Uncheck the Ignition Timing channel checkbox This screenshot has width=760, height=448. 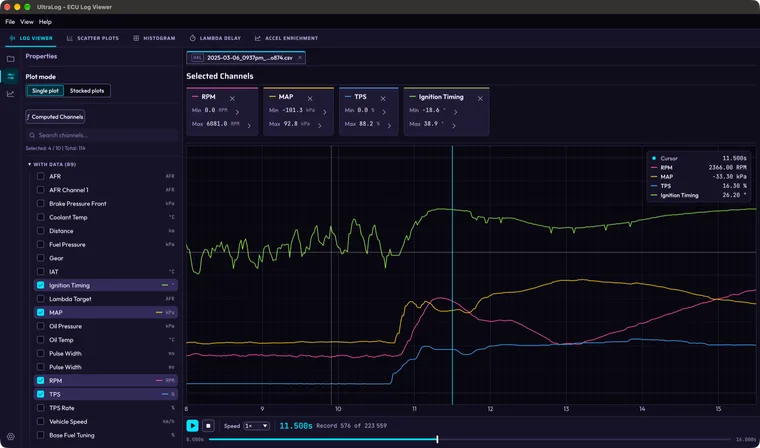click(x=41, y=285)
